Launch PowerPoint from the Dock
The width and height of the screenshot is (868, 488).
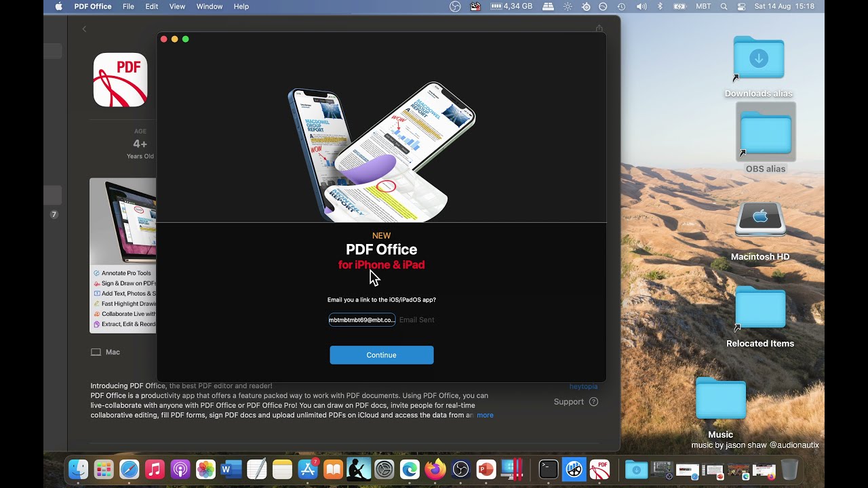(486, 469)
